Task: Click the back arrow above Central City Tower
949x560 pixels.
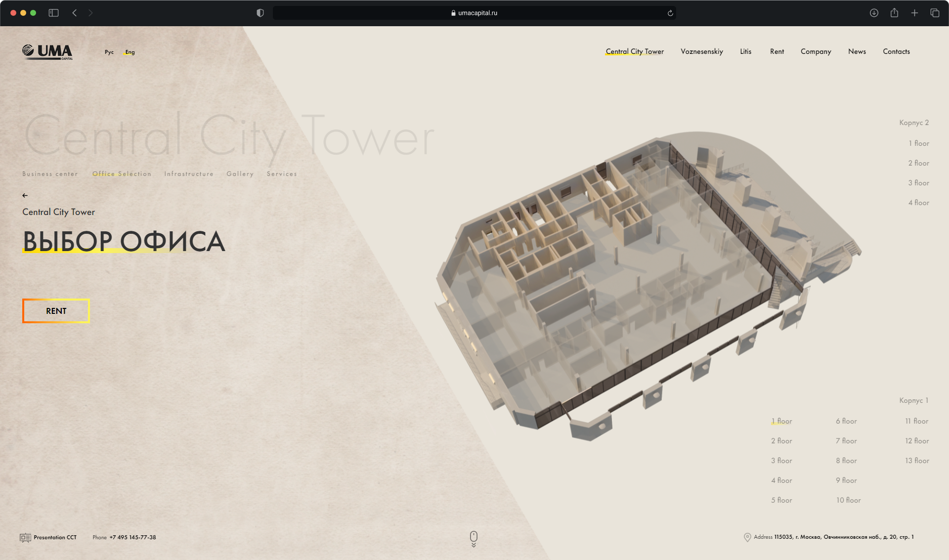Action: (x=25, y=195)
